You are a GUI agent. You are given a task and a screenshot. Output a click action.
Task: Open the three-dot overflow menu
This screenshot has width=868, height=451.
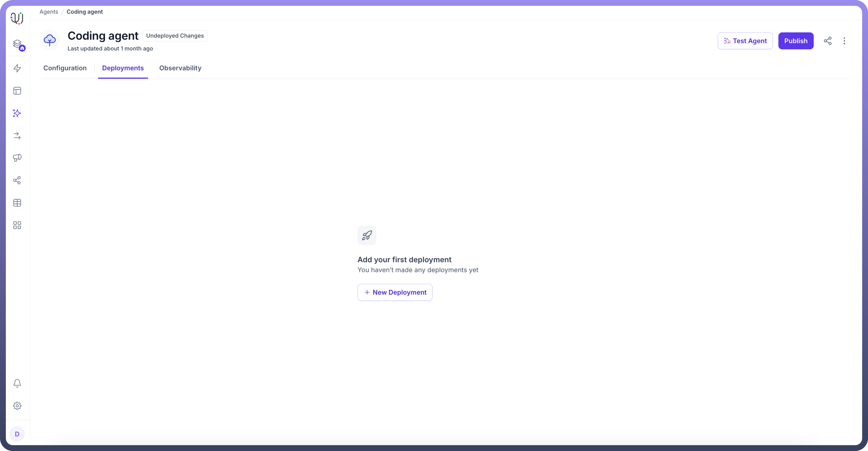point(844,41)
